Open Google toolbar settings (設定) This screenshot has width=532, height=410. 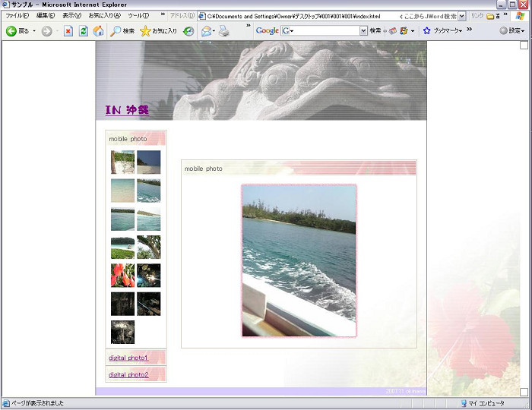[512, 31]
